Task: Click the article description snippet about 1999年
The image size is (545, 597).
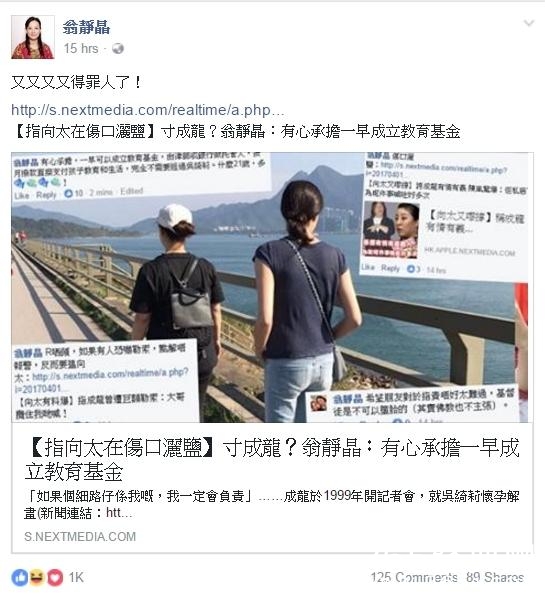Action: pyautogui.click(x=272, y=504)
